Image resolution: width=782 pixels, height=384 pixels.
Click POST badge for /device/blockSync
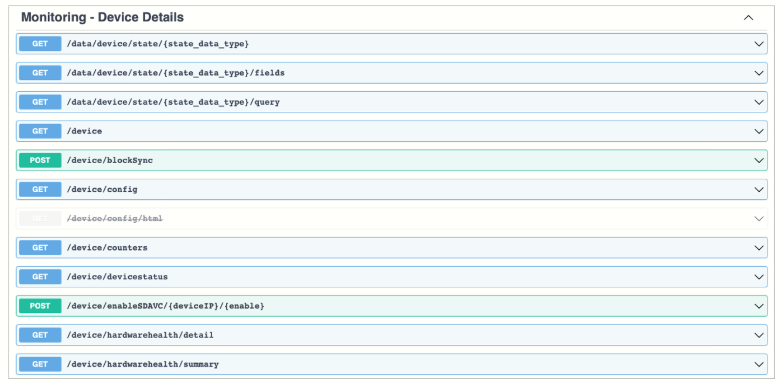coord(40,161)
